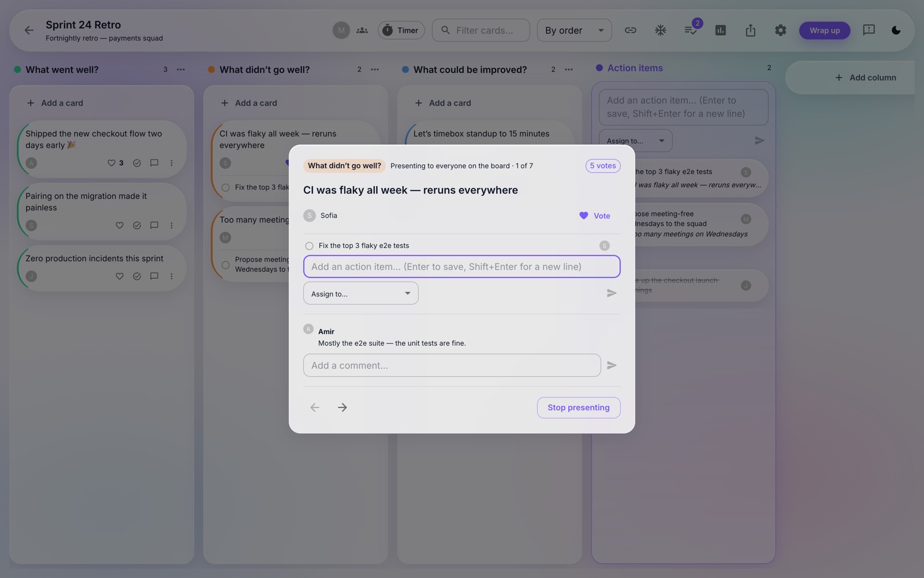
Task: Open the feedback speech bubble icon
Action: [869, 30]
